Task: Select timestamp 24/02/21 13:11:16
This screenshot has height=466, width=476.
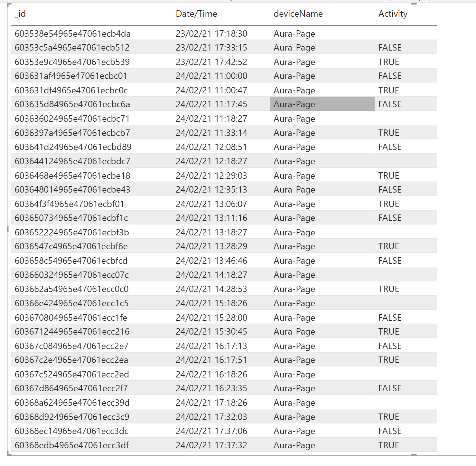Action: point(211,218)
